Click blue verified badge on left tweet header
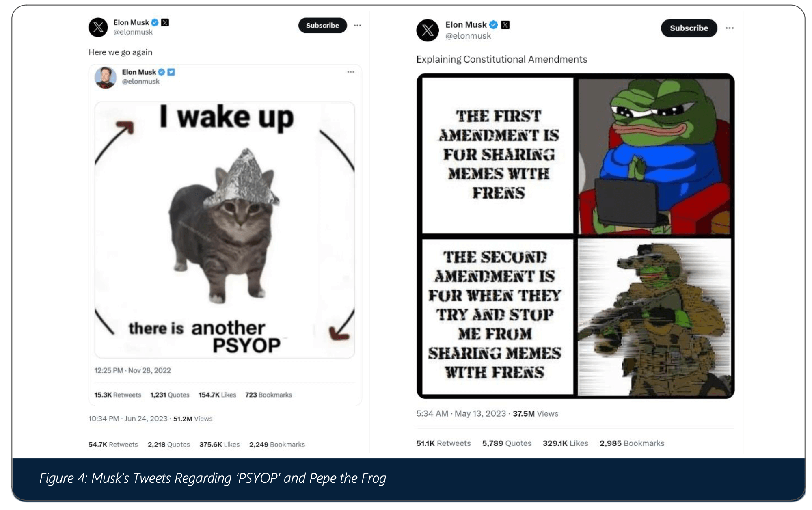 point(155,22)
